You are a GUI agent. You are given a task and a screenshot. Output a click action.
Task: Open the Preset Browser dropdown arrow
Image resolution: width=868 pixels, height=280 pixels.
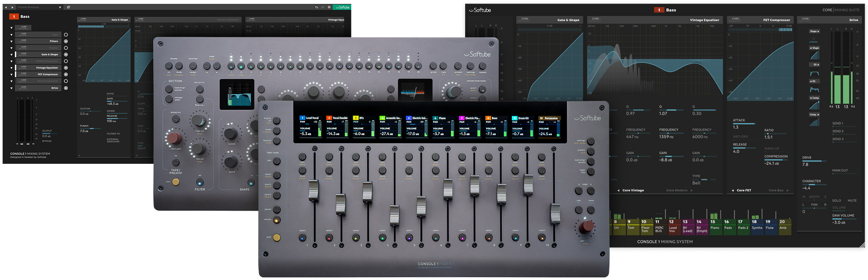pyautogui.click(x=60, y=7)
